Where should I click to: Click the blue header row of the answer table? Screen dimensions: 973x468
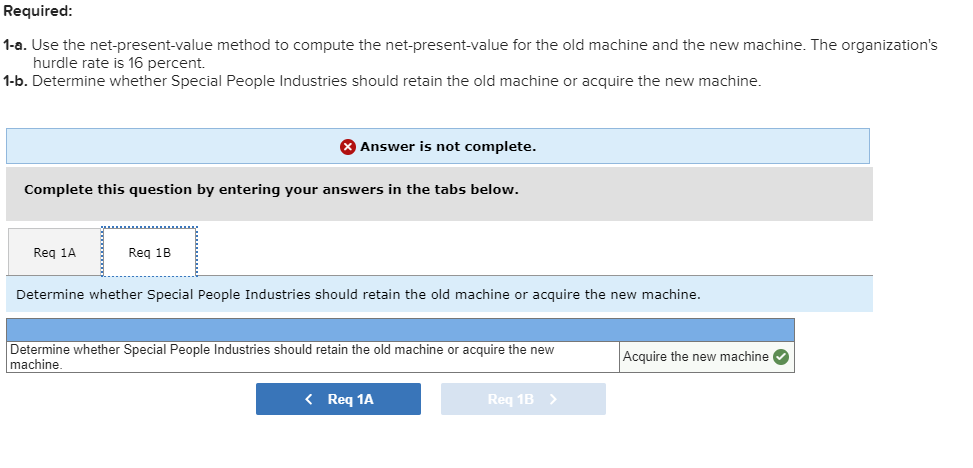pyautogui.click(x=400, y=330)
